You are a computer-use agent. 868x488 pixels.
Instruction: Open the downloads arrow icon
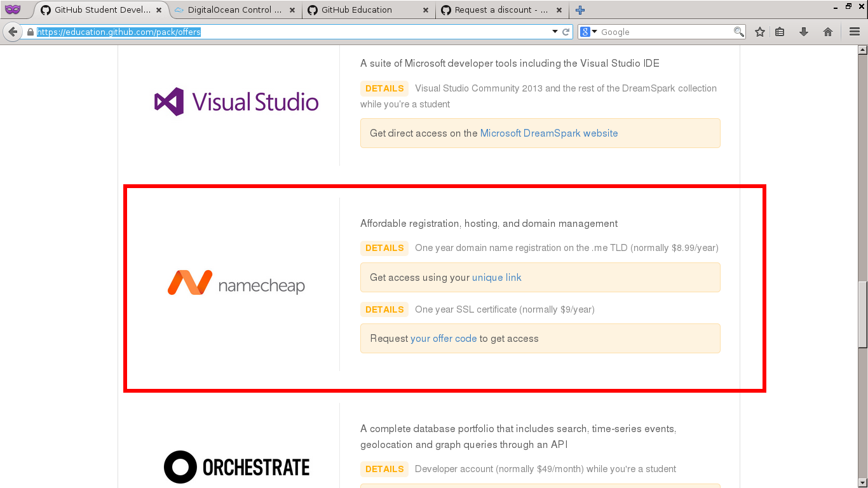pos(804,32)
